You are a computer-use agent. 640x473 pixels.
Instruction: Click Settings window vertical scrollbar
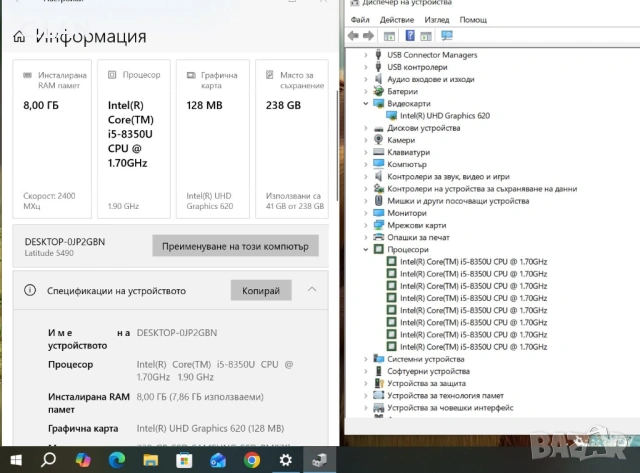click(337, 145)
